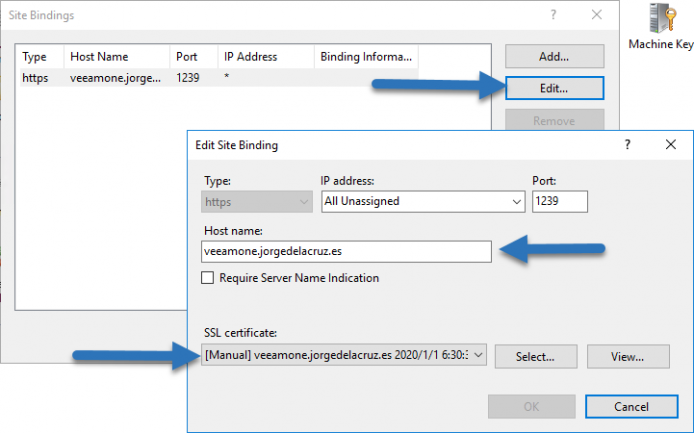
Task: Click the Cancel button
Action: point(632,406)
